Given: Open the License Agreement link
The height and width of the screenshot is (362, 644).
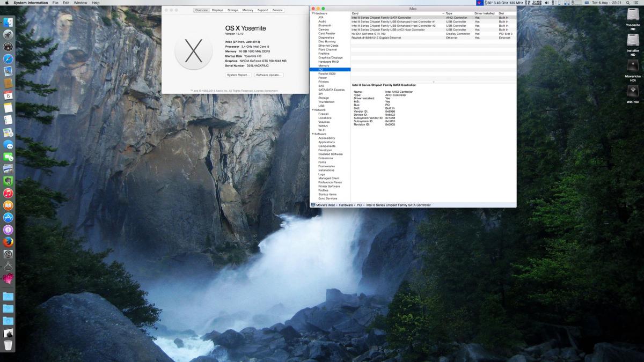Looking at the screenshot, I should click(266, 91).
